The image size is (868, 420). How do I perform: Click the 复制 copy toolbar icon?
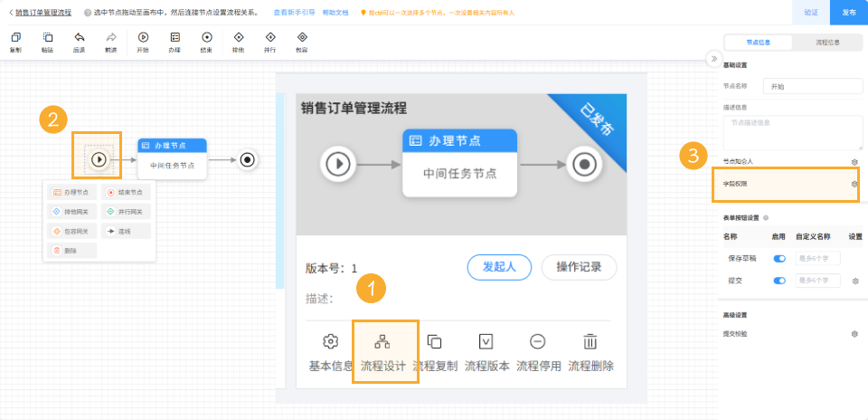(15, 38)
